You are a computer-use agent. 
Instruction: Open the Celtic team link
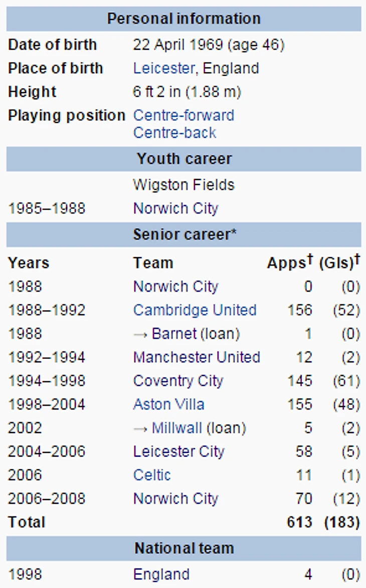[152, 475]
